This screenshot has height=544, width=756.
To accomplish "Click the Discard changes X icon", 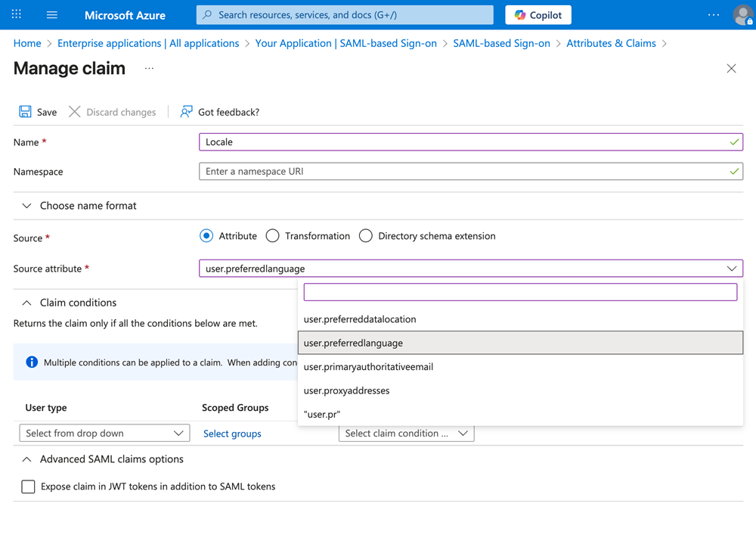I will (x=74, y=112).
